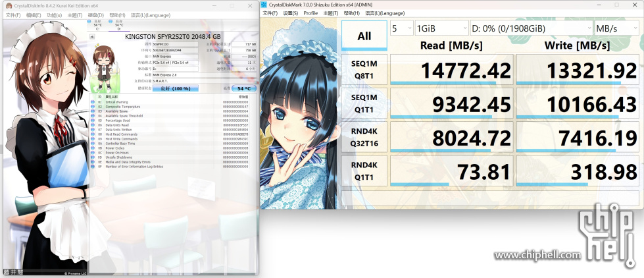This screenshot has height=278, width=644.
Task: Open test count dropdown showing 5
Action: pos(401,28)
